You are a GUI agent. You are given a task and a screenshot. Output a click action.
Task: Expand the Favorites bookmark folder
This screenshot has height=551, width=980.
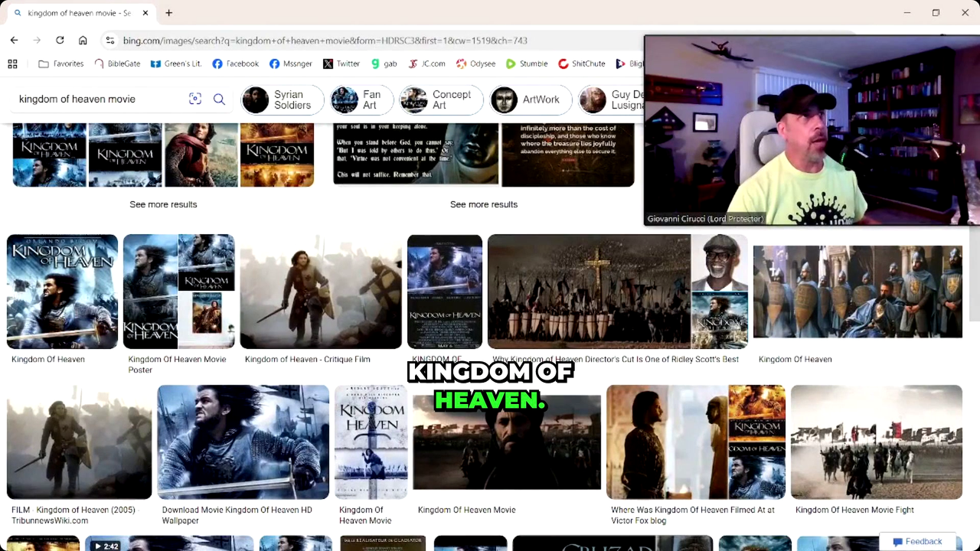[x=60, y=64]
